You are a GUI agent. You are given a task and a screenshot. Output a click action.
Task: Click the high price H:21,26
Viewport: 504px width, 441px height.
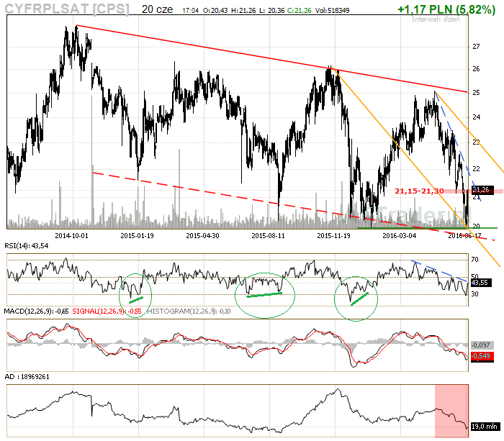click(x=243, y=11)
